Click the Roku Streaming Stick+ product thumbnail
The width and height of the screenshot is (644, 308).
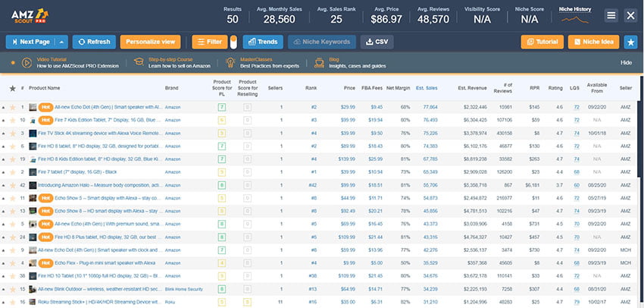click(33, 302)
